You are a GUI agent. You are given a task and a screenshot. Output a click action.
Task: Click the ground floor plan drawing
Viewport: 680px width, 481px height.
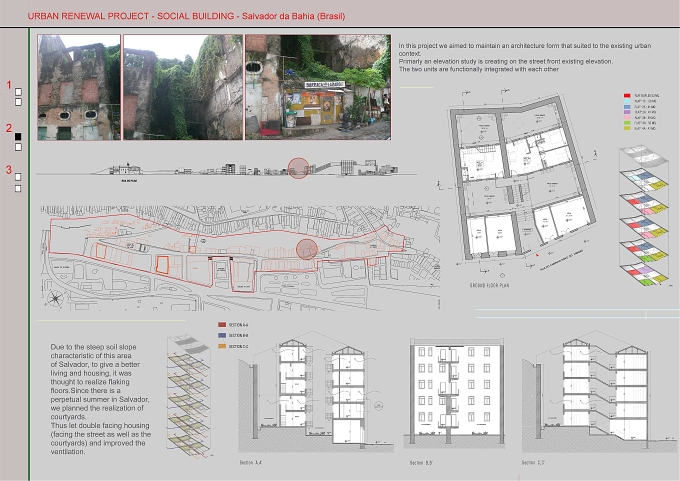[x=520, y=182]
